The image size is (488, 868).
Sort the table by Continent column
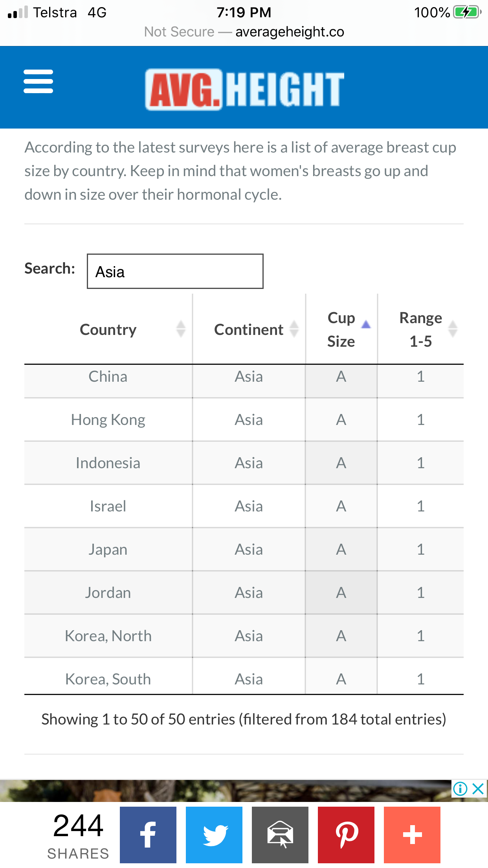[x=249, y=329]
